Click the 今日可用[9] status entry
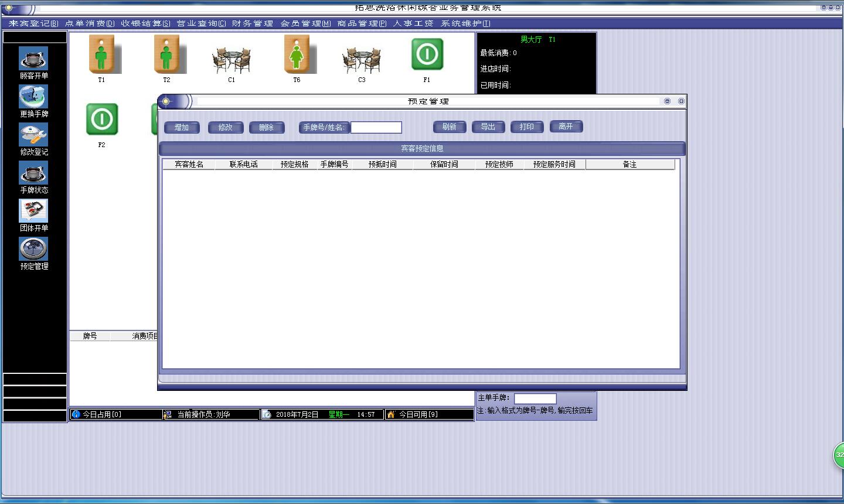 pyautogui.click(x=418, y=414)
